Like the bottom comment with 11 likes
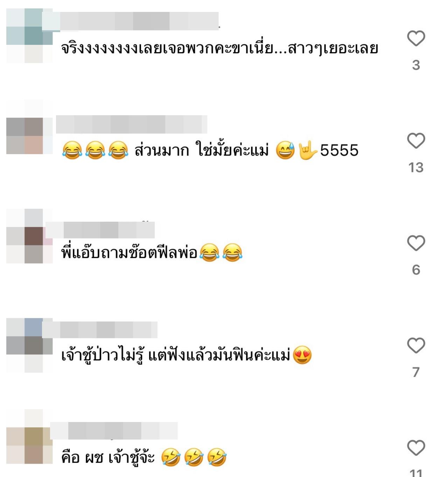This screenshot has width=448, height=477. pyautogui.click(x=416, y=448)
